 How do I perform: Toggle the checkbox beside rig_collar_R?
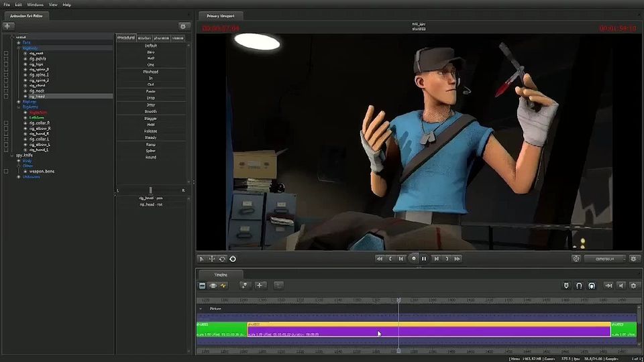click(x=6, y=123)
